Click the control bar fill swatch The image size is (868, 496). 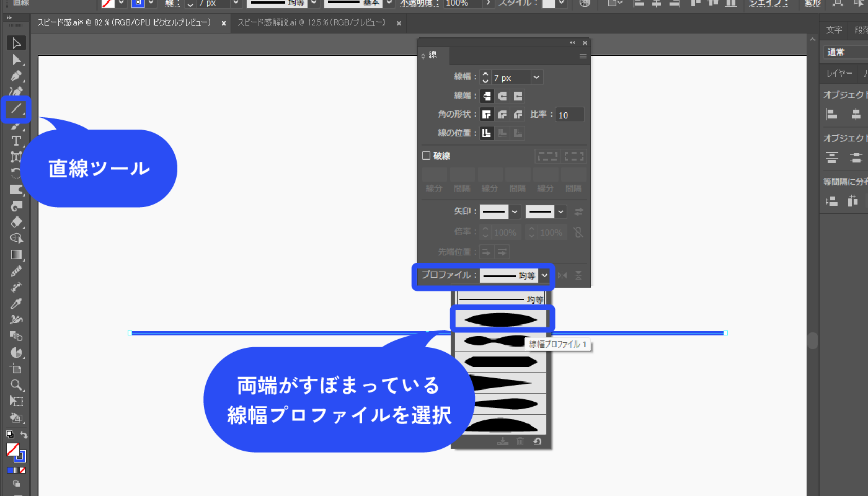[x=108, y=2]
